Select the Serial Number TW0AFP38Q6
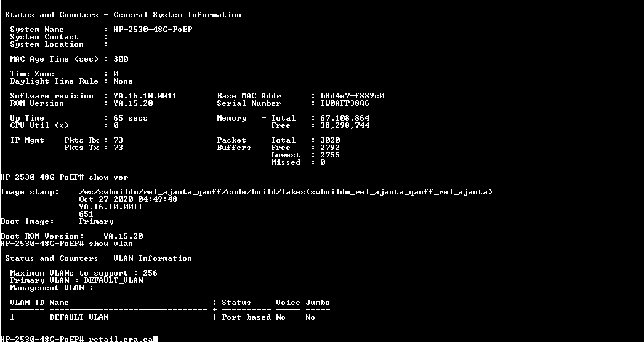Image resolution: width=644 pixels, height=342 pixels. [x=345, y=103]
